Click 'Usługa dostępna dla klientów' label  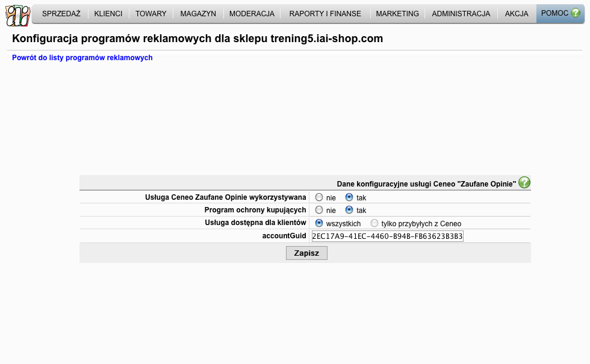(x=255, y=223)
